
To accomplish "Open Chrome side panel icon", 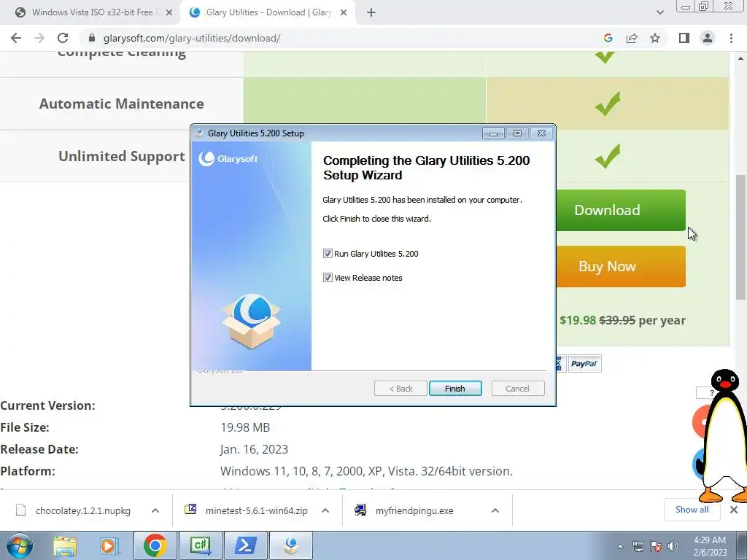I will pos(684,38).
